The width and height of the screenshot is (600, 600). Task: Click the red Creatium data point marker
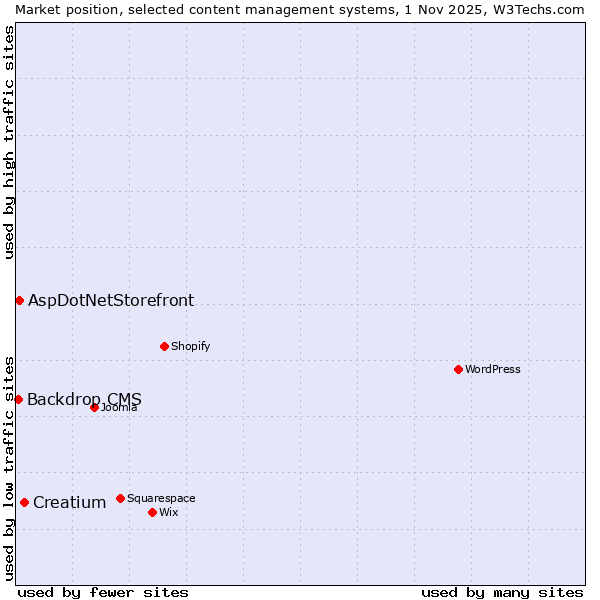pyautogui.click(x=24, y=502)
